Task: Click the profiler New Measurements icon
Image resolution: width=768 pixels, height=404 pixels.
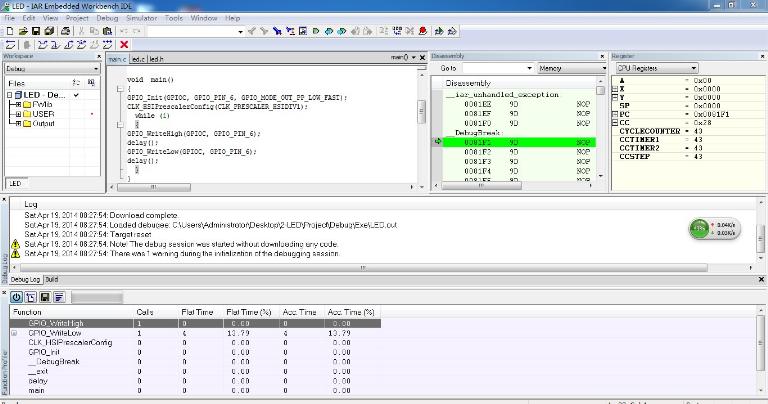Action: 31,297
